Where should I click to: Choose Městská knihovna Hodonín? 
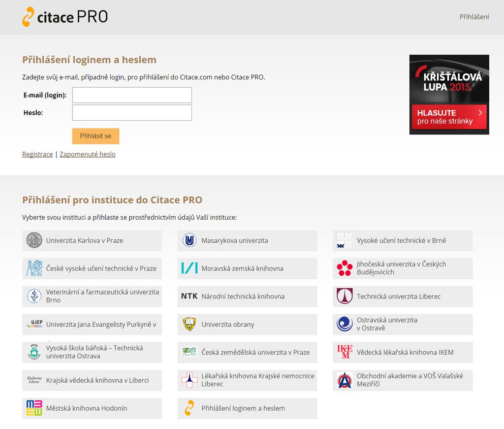[92, 408]
